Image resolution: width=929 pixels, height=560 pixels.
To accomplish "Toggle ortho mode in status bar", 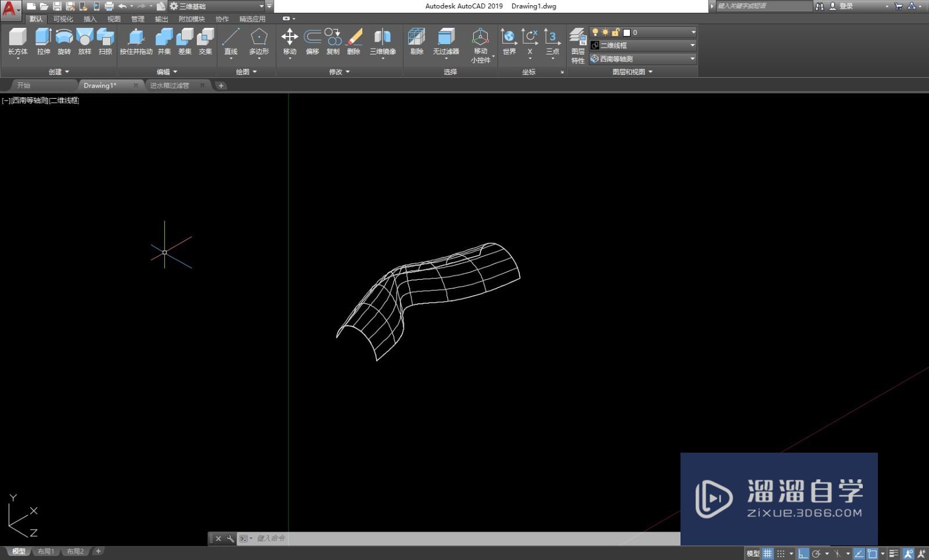I will 803,554.
